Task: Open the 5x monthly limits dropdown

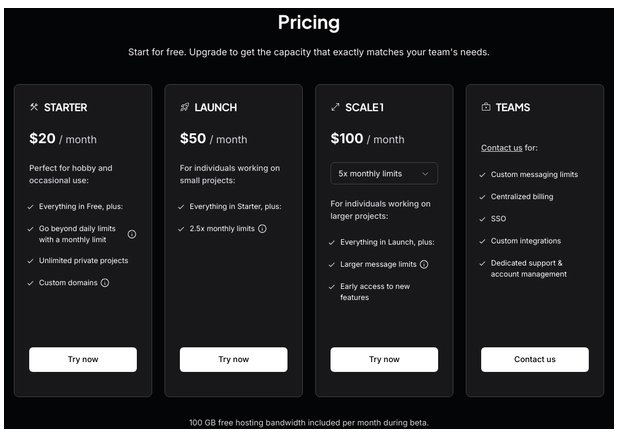Action: (384, 174)
